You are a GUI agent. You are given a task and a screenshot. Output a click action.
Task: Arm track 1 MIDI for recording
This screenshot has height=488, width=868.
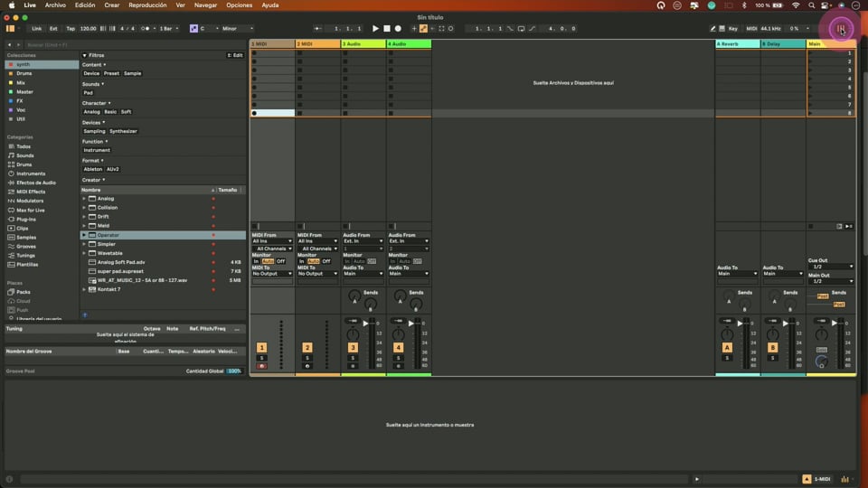pos(262,366)
